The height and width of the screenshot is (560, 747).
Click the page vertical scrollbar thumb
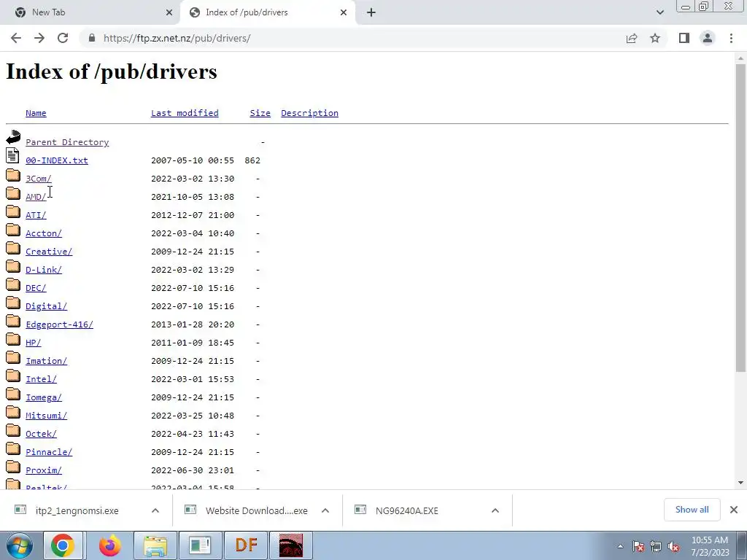click(741, 217)
